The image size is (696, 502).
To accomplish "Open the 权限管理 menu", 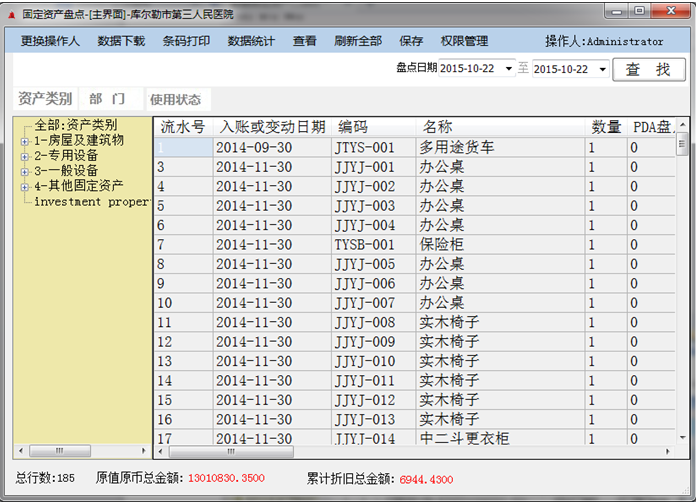I will coord(464,41).
